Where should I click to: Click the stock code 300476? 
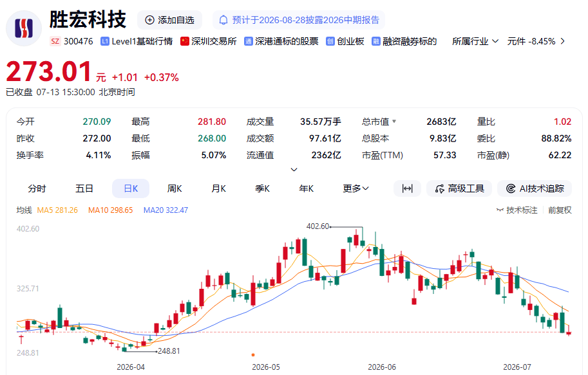[x=79, y=41]
